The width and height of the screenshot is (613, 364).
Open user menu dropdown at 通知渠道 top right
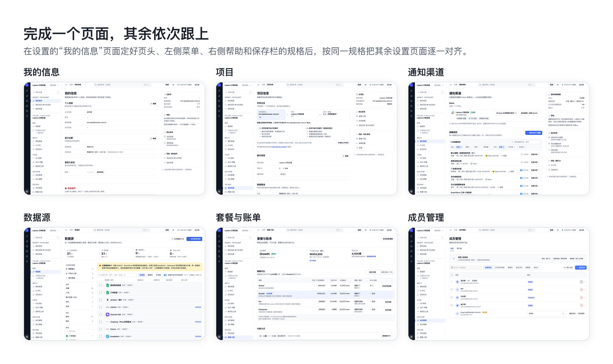[582, 85]
